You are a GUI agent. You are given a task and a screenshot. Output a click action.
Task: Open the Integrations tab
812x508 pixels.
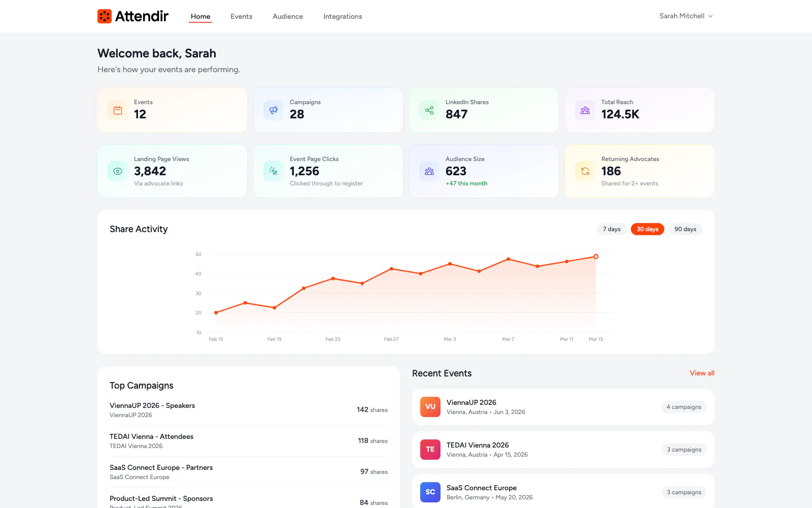[343, 16]
